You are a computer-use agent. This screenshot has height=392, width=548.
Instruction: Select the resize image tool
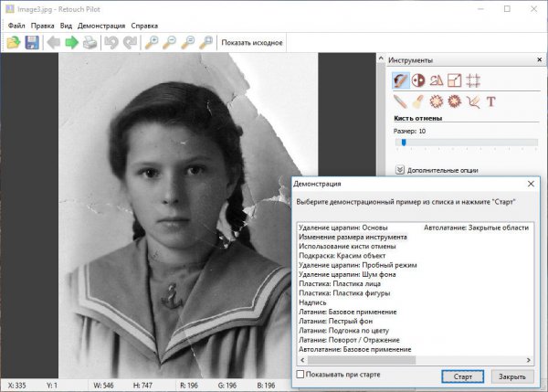(x=454, y=80)
